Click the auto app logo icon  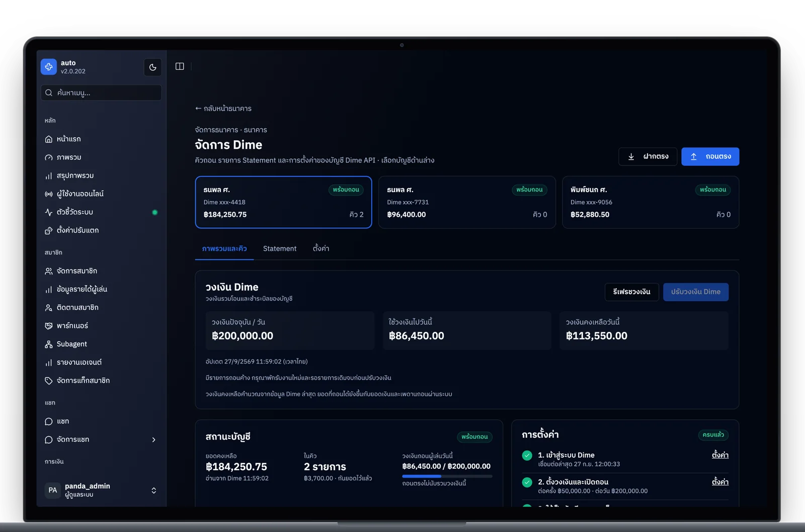click(49, 66)
